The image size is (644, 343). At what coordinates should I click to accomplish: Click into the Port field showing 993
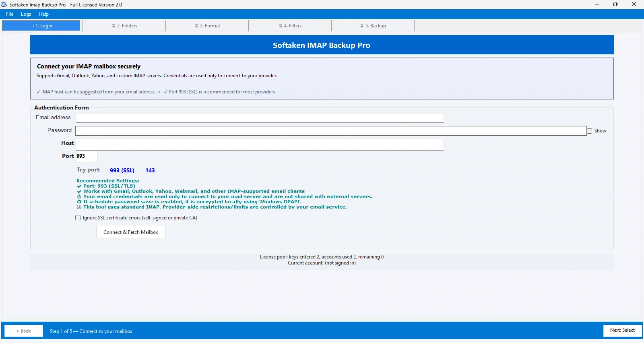(x=86, y=157)
